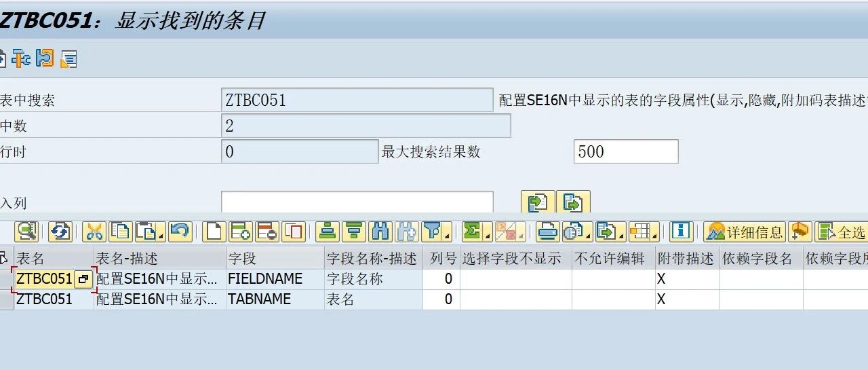
Task: Click the 字段 column header
Action: (x=275, y=258)
